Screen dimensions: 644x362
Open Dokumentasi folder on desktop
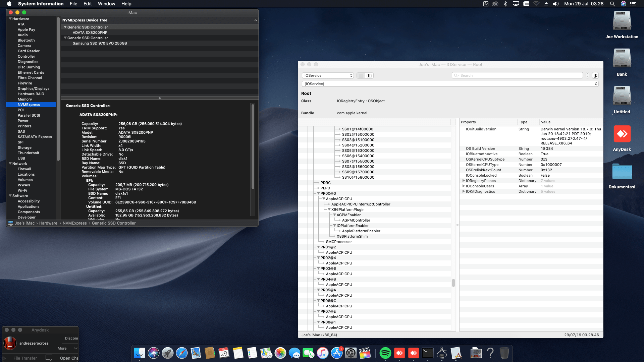622,171
